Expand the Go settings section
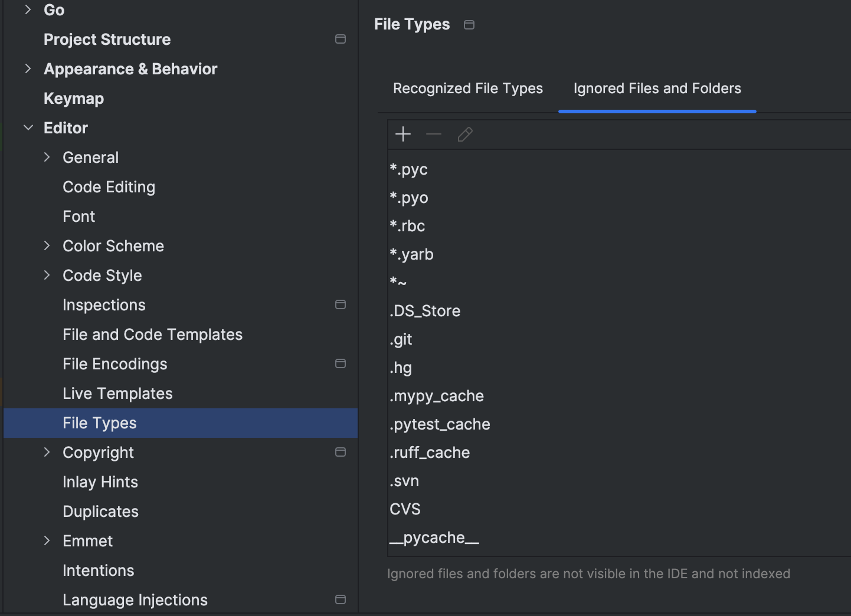This screenshot has height=616, width=851. tap(28, 9)
